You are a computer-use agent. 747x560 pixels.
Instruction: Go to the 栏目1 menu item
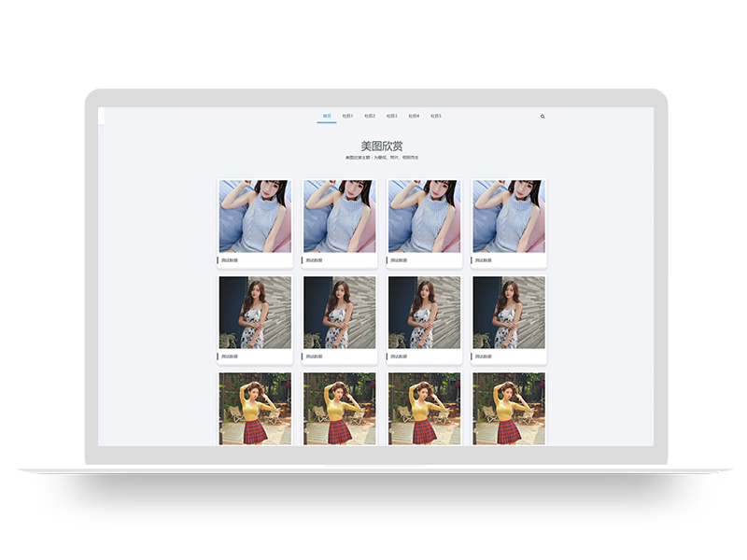(x=347, y=117)
